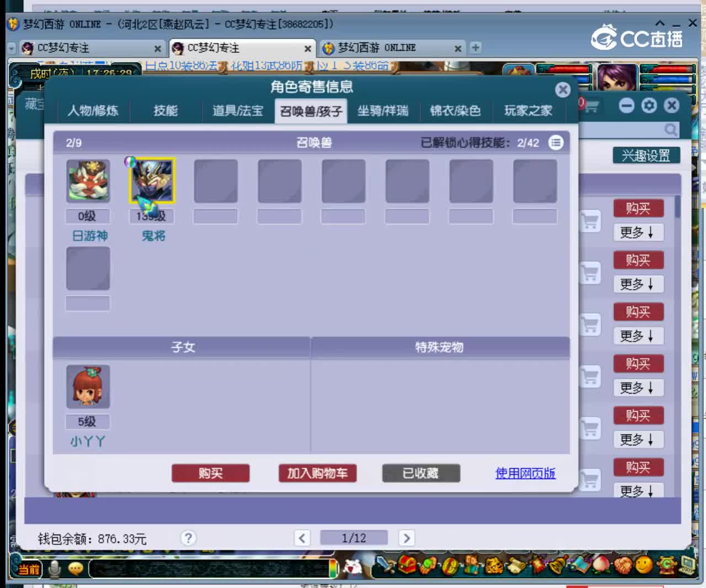Select the 日游神 summon portrait

88,181
